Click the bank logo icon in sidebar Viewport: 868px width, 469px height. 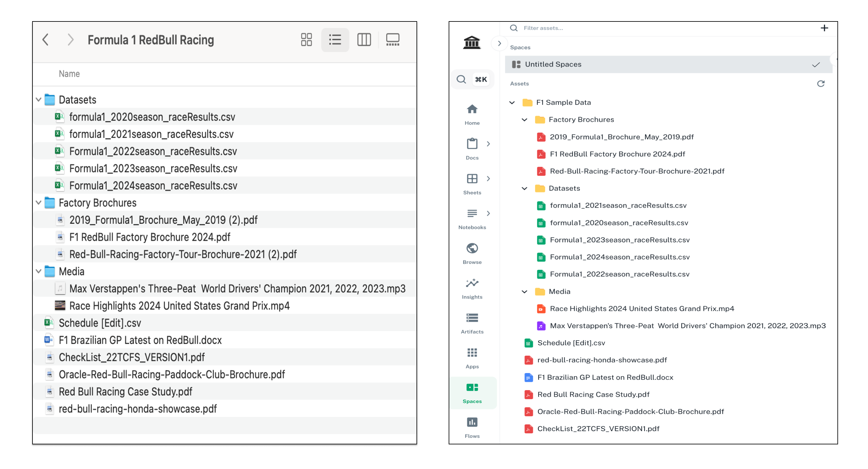coord(472,43)
